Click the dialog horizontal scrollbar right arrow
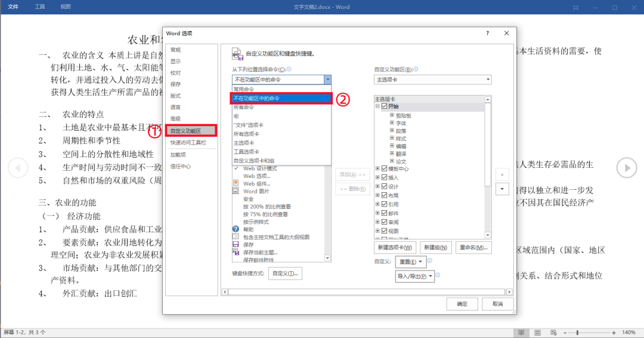 [x=509, y=292]
